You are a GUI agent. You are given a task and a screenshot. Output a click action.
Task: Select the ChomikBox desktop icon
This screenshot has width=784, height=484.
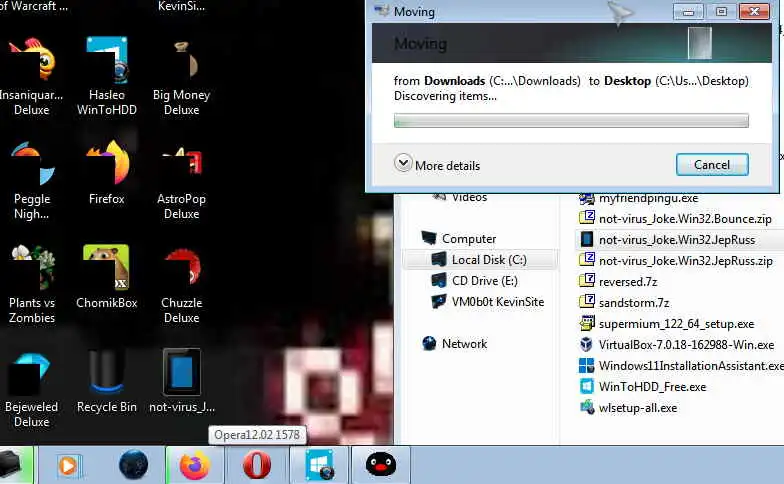[106, 277]
